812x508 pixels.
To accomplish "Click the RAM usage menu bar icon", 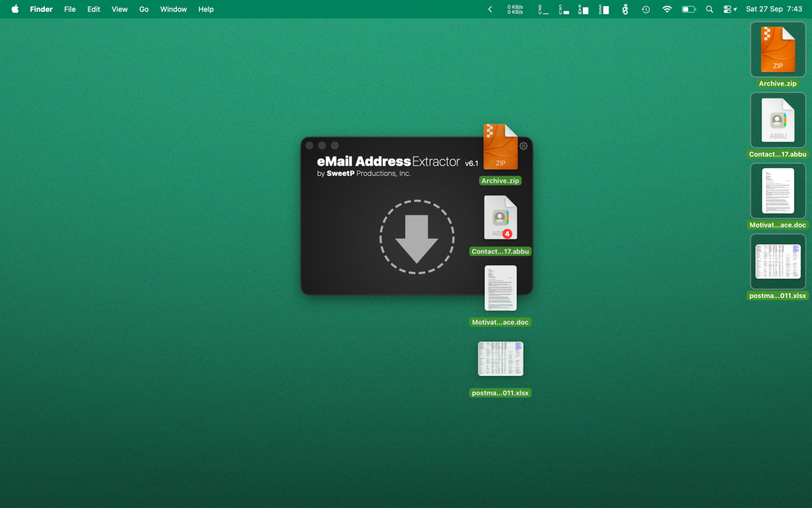I will tap(583, 9).
